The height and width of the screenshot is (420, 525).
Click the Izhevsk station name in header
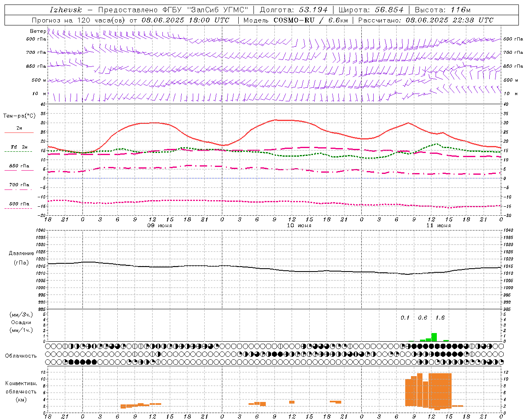pos(66,10)
